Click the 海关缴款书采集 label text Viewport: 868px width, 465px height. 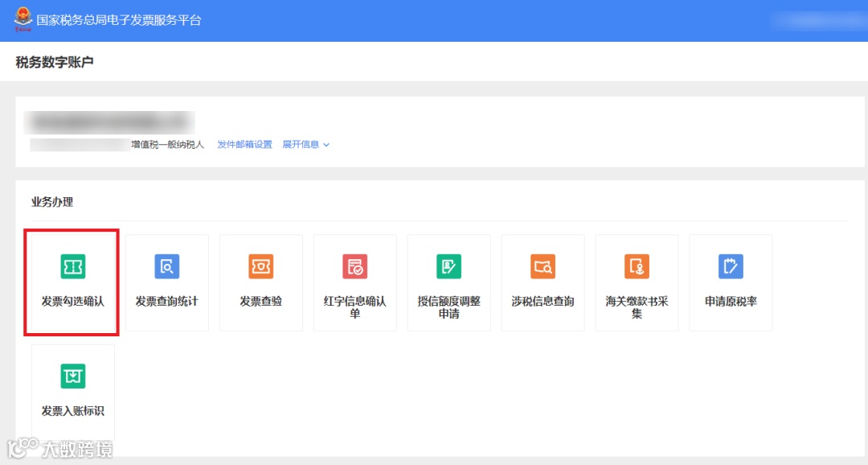pos(637,307)
